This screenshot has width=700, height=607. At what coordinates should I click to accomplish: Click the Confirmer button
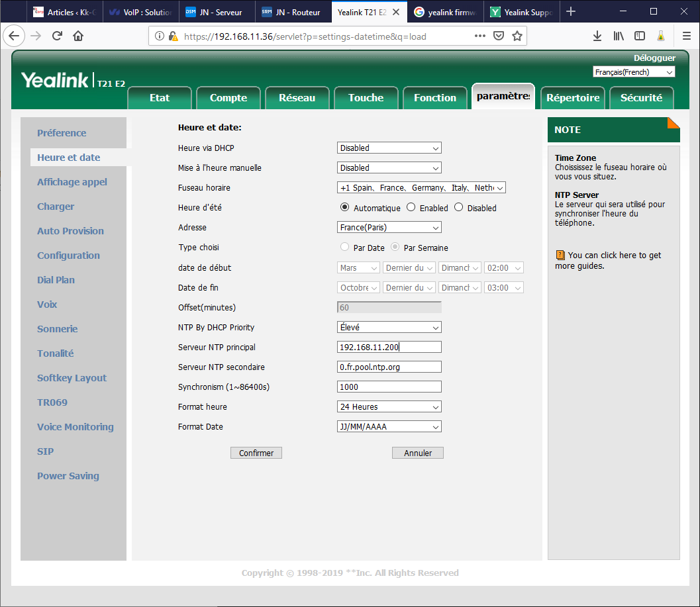coord(256,453)
